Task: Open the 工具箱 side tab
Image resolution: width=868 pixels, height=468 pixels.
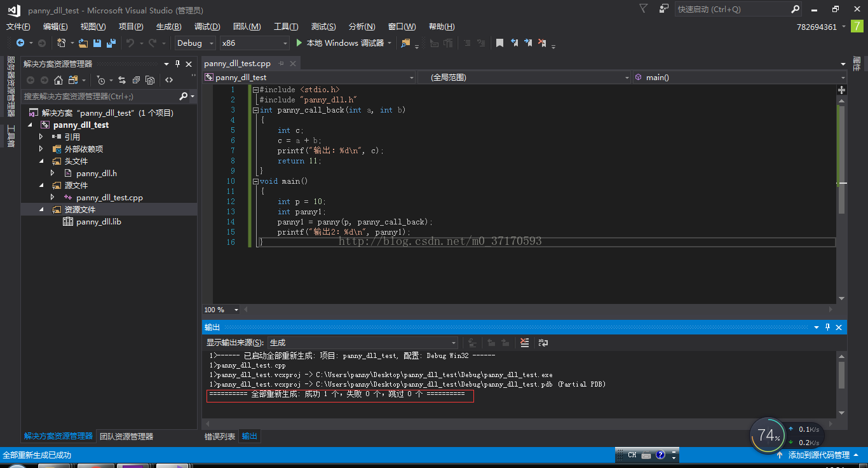Action: pos(11,136)
